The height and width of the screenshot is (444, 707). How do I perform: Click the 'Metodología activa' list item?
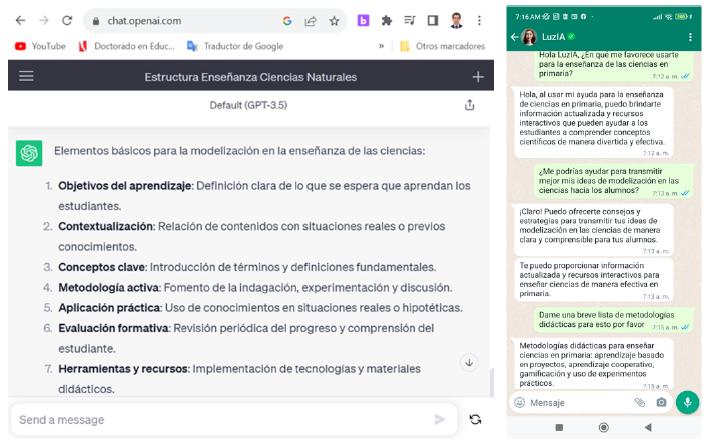pos(248,288)
